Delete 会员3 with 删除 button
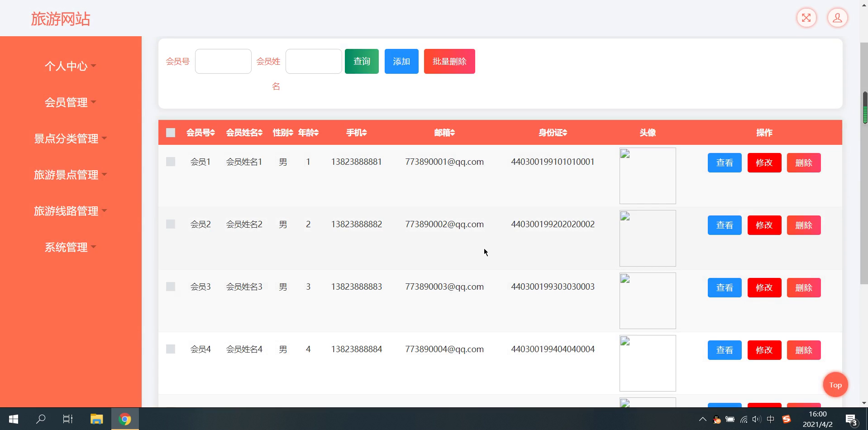The image size is (868, 430). (804, 287)
